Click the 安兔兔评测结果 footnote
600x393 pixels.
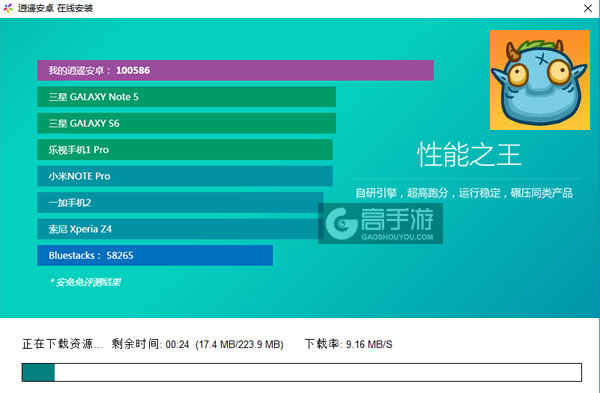pyautogui.click(x=85, y=282)
